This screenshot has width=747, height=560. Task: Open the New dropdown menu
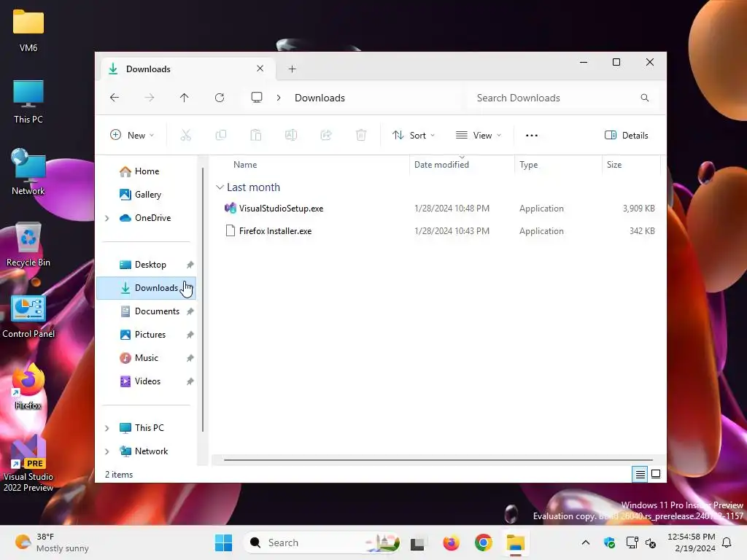[x=132, y=135]
